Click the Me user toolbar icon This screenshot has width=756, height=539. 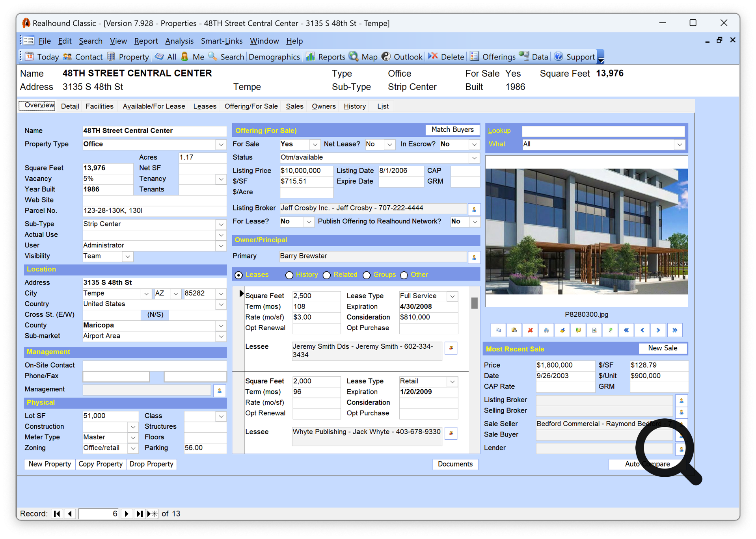185,57
